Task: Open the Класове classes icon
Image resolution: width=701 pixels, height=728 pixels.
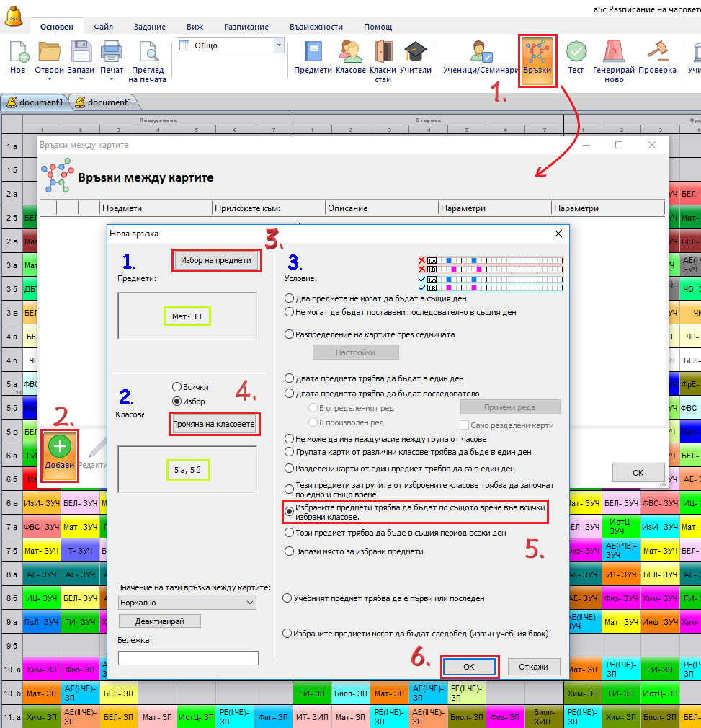Action: coord(351,52)
